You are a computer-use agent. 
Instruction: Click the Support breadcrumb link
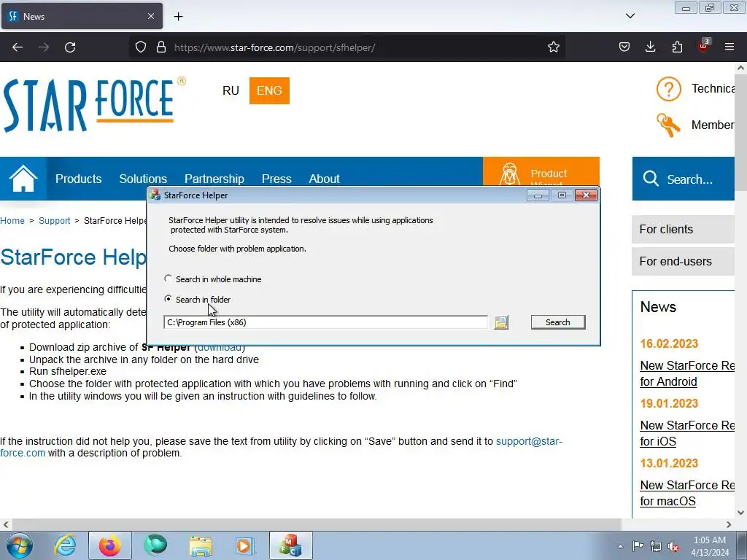tap(54, 220)
